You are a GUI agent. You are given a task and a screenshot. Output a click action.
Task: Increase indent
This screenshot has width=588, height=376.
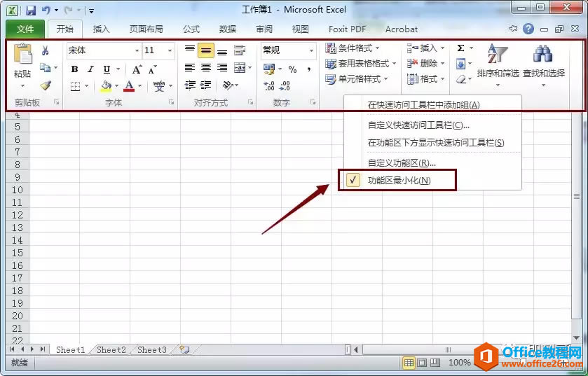click(205, 85)
